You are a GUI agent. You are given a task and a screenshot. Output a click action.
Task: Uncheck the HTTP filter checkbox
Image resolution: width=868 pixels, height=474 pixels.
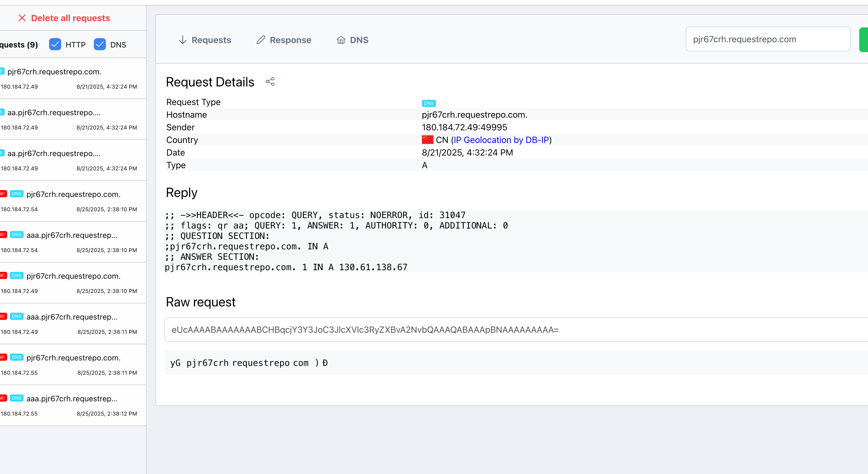[x=55, y=44]
